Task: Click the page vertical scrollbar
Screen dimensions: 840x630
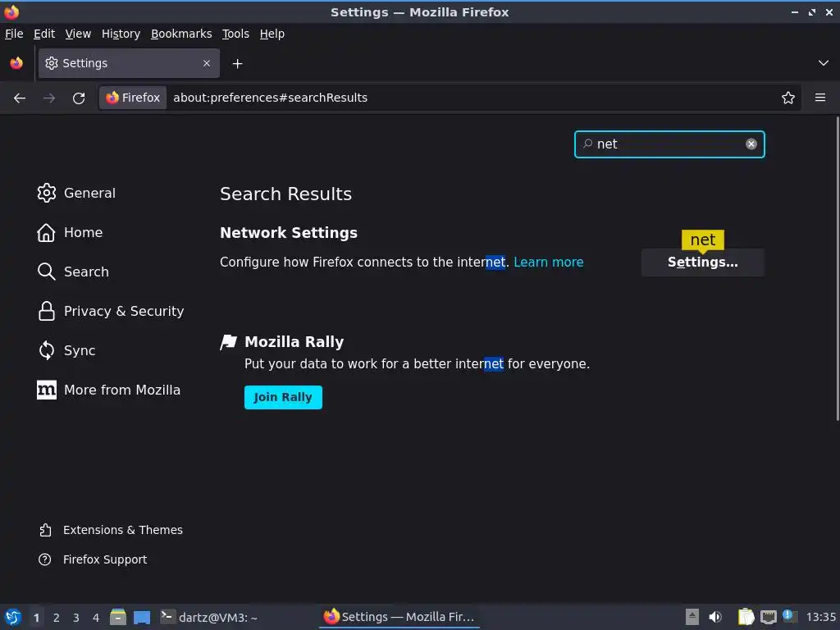Action: tap(837, 269)
